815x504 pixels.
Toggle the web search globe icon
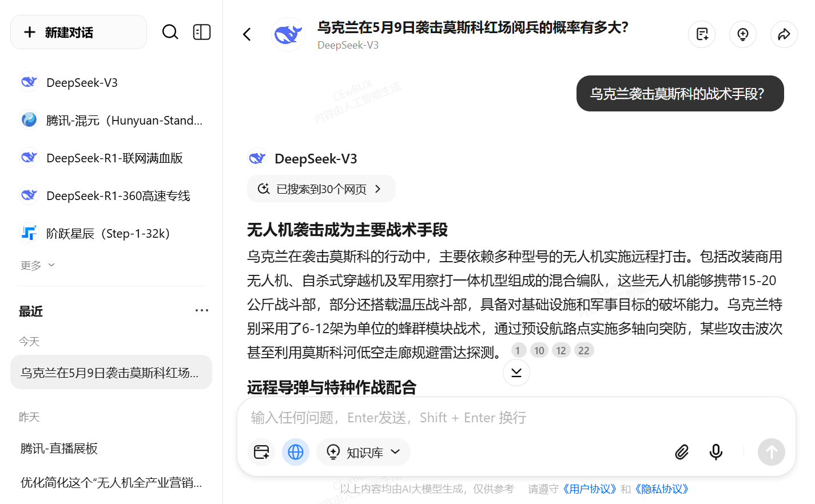296,452
